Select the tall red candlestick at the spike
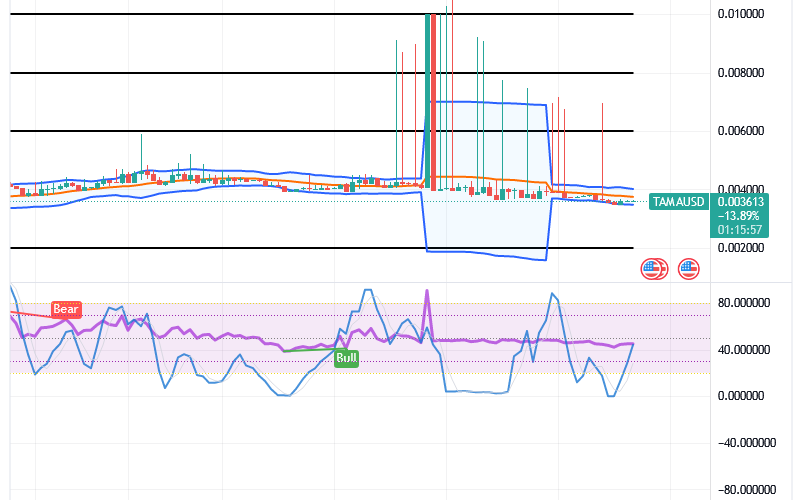The height and width of the screenshot is (500, 802). 433,102
